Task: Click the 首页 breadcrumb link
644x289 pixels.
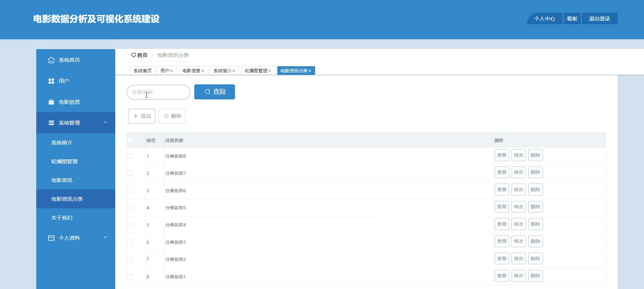Action: point(142,55)
